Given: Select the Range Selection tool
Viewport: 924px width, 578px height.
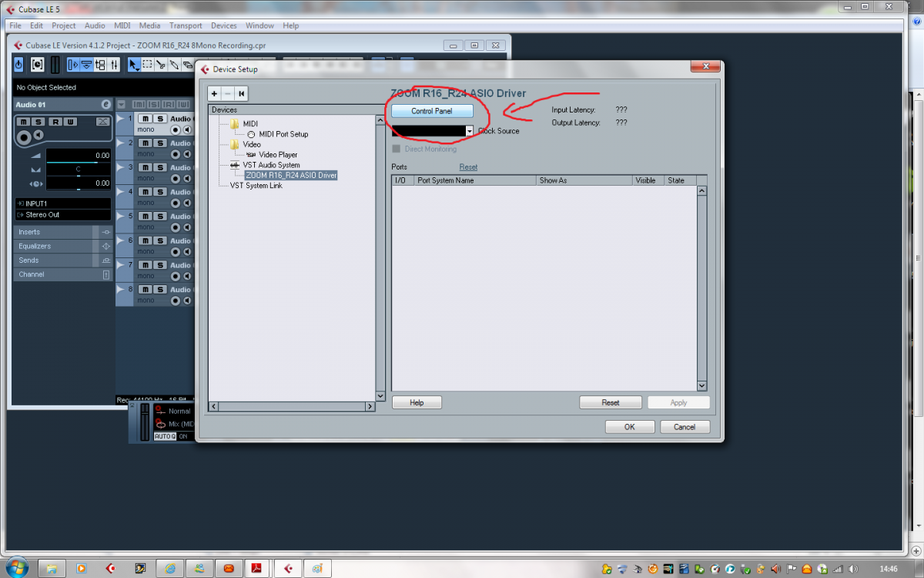Looking at the screenshot, I should 147,65.
